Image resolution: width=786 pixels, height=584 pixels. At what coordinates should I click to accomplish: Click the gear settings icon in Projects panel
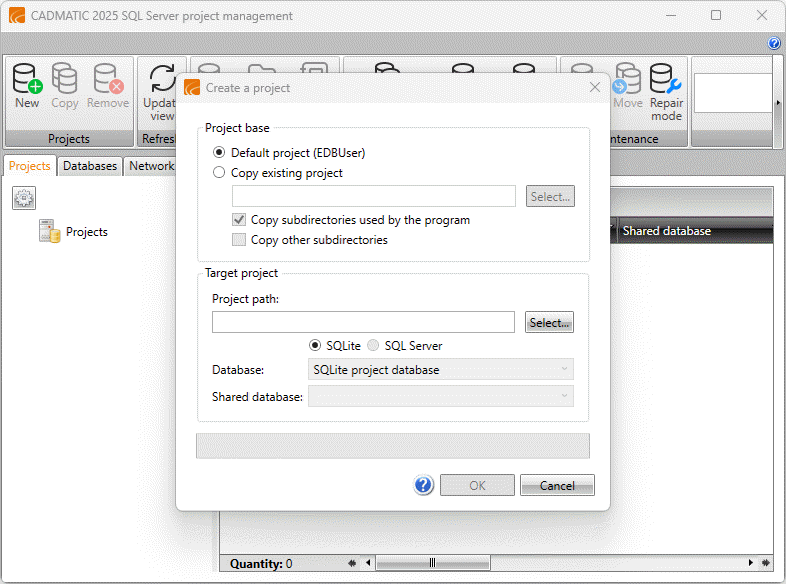[x=24, y=198]
